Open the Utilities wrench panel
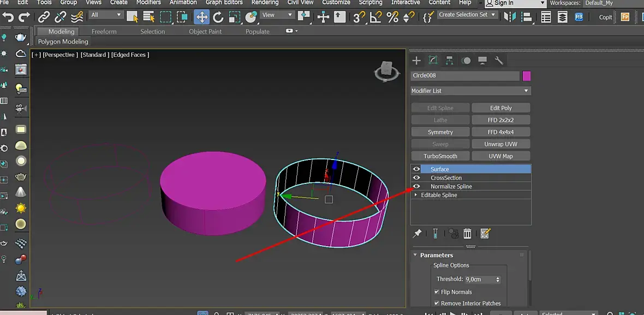The height and width of the screenshot is (315, 644). coord(499,61)
